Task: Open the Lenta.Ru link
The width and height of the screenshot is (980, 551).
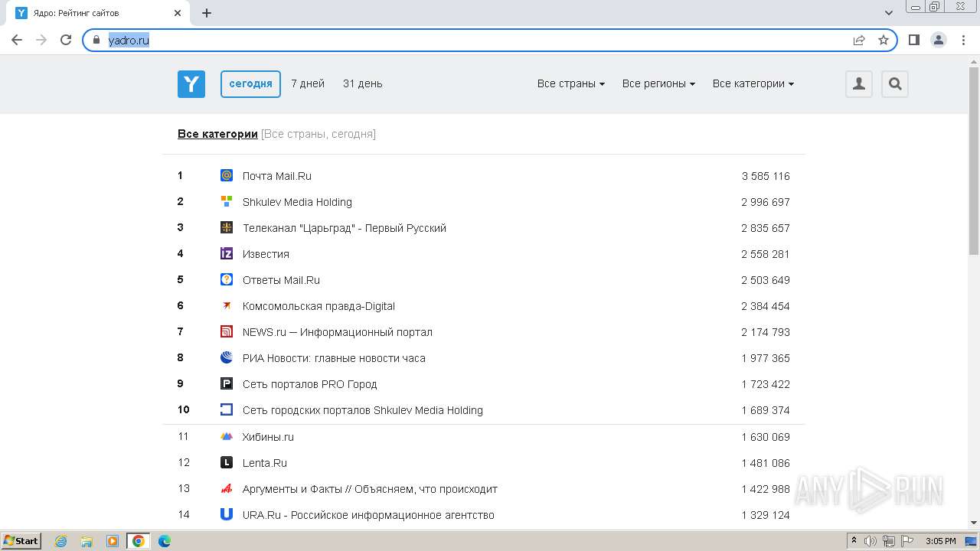Action: (x=265, y=463)
